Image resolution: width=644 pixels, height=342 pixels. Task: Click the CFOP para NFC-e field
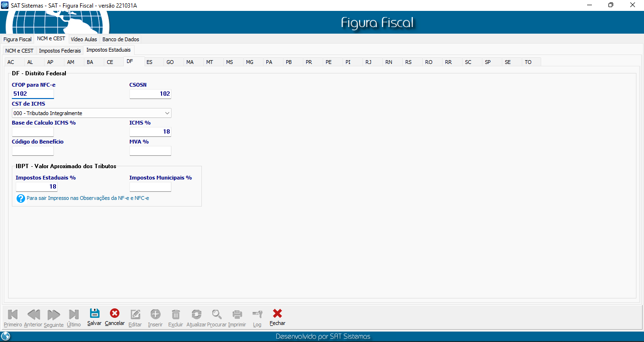pyautogui.click(x=33, y=94)
